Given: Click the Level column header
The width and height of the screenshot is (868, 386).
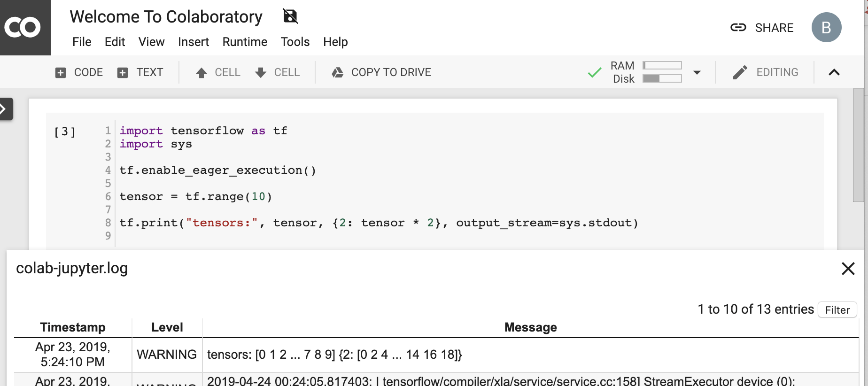Looking at the screenshot, I should pos(167,327).
